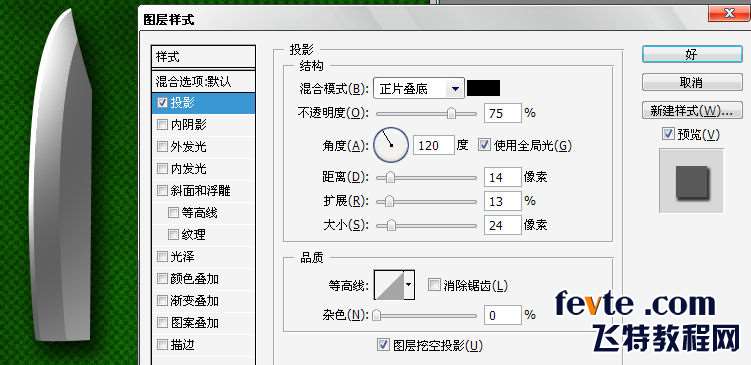Click the 距离 value field 14
751x365 pixels.
pos(502,178)
